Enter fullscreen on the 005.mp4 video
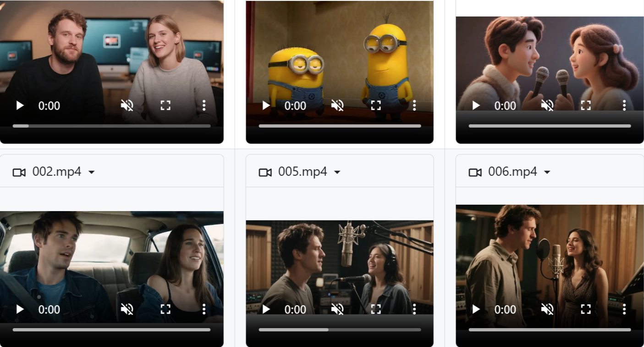This screenshot has width=644, height=347. tap(376, 309)
